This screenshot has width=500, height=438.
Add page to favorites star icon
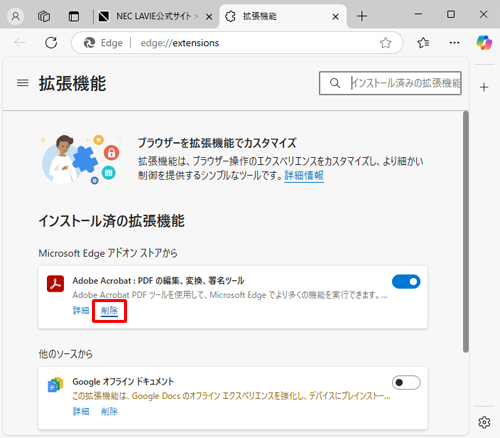point(385,43)
